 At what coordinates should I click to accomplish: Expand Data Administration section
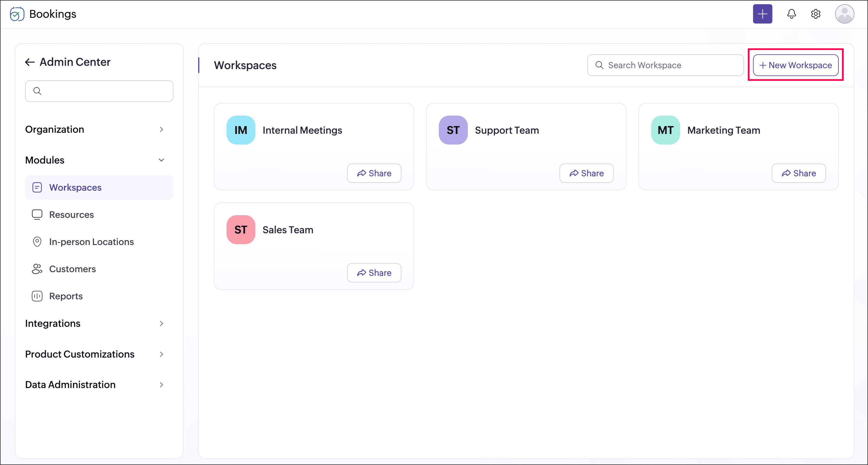(x=161, y=385)
